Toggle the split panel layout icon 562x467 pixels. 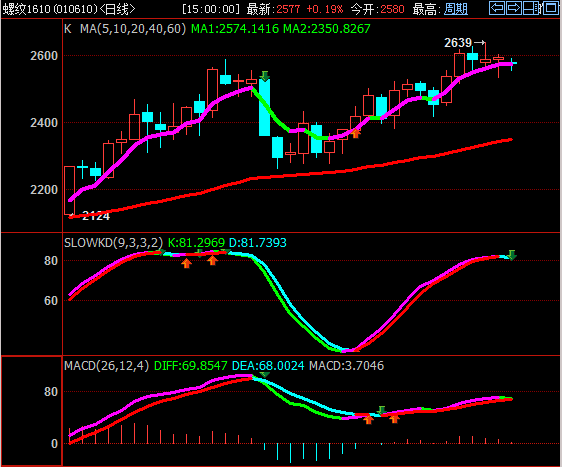(532, 8)
